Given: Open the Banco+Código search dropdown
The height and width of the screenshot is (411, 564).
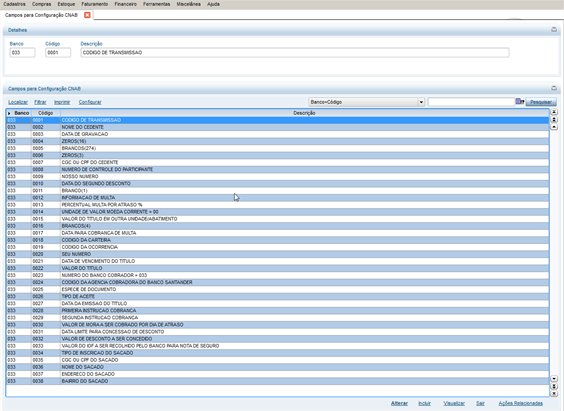Looking at the screenshot, I should click(x=421, y=102).
